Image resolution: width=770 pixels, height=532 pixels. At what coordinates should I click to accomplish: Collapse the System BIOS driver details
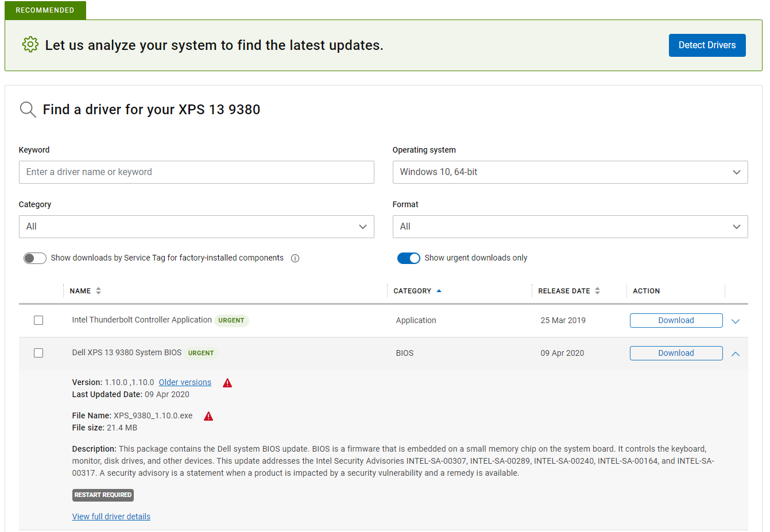pos(736,354)
